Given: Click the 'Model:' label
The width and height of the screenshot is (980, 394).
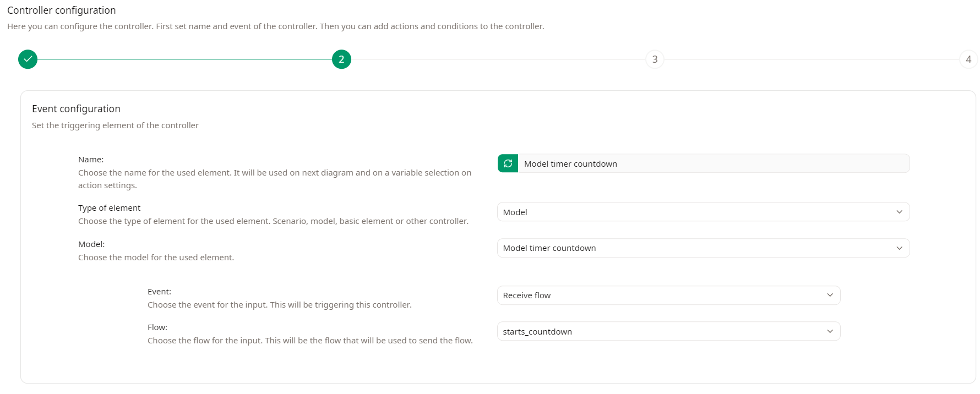Looking at the screenshot, I should (x=91, y=244).
